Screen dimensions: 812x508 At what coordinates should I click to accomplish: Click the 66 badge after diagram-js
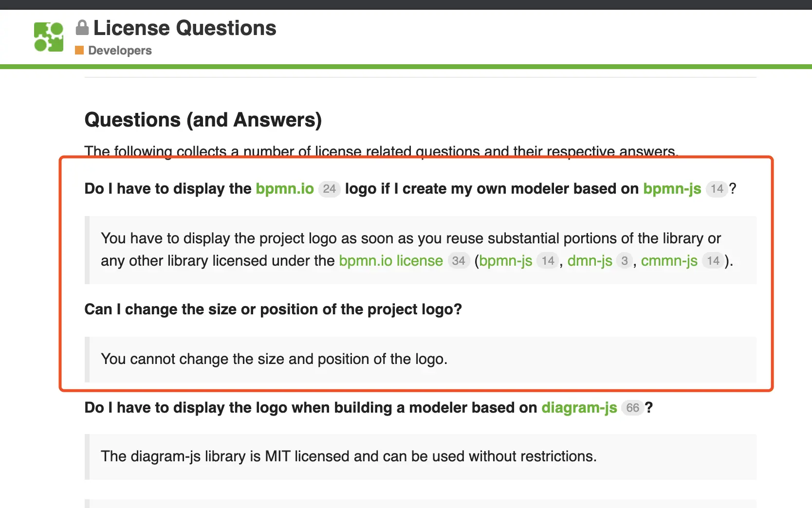pyautogui.click(x=633, y=408)
